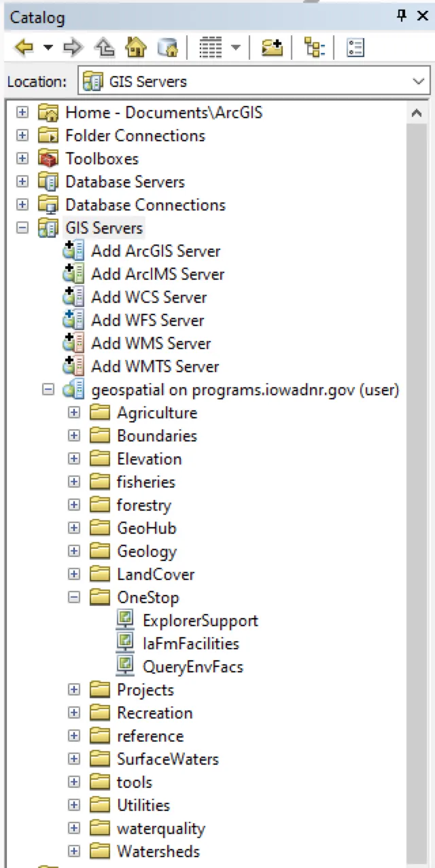Click Add ArcIMS Server icon

click(73, 274)
